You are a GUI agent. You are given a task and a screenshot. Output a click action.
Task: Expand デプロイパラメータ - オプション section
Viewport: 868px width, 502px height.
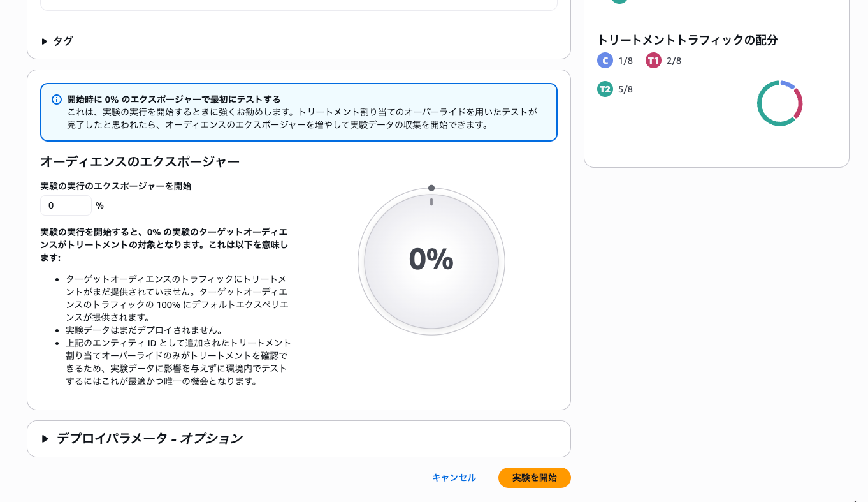tap(142, 439)
